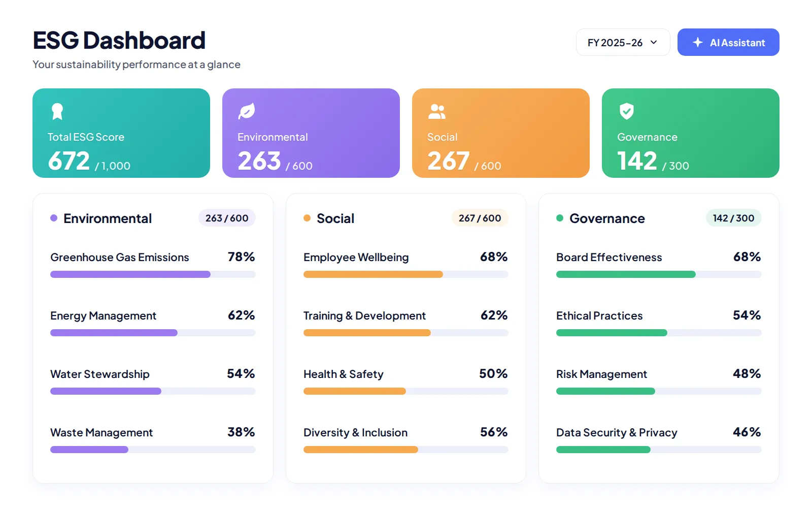
Task: Click the Employee Wellbeing progress bar
Action: [405, 274]
